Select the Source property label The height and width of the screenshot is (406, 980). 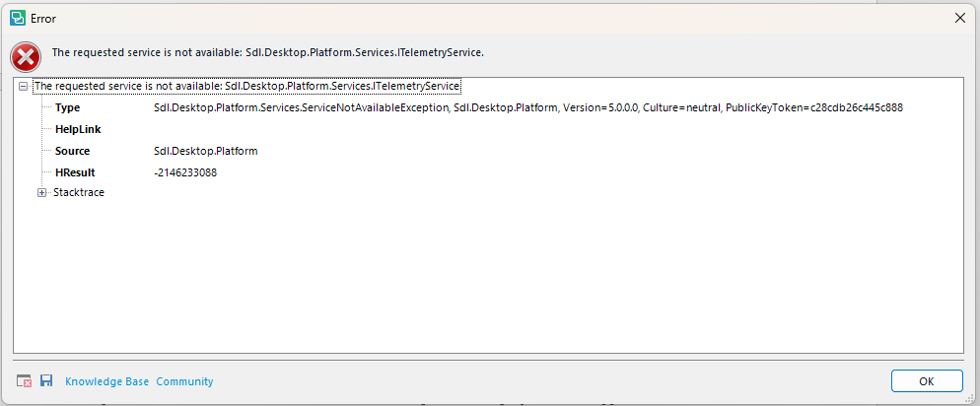click(x=73, y=151)
